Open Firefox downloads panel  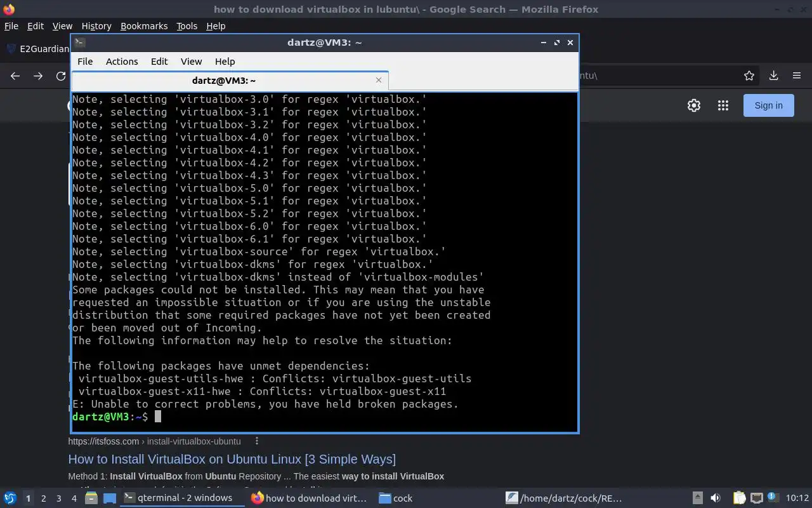click(x=773, y=76)
